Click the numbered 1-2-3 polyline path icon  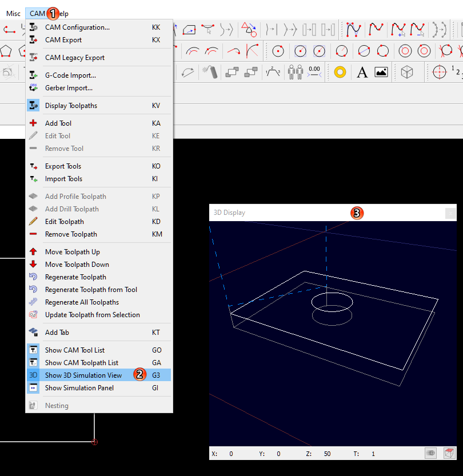[x=273, y=72]
